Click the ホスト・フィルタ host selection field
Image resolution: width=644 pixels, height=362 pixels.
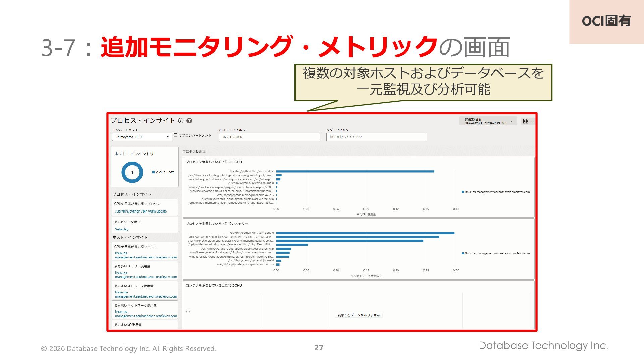click(x=269, y=137)
